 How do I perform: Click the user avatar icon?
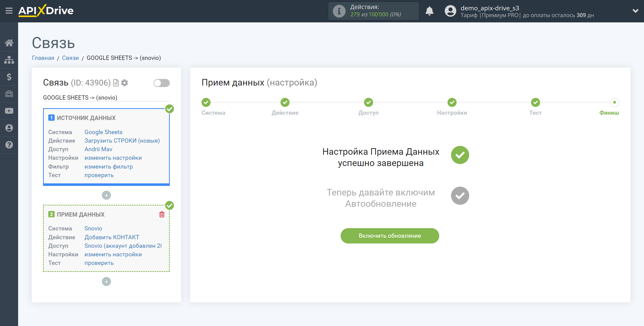click(x=450, y=11)
